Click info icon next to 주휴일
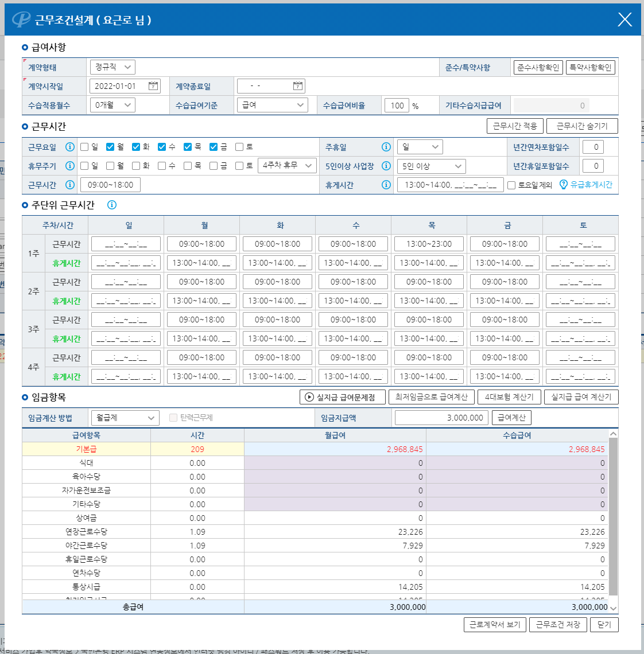 (x=386, y=147)
